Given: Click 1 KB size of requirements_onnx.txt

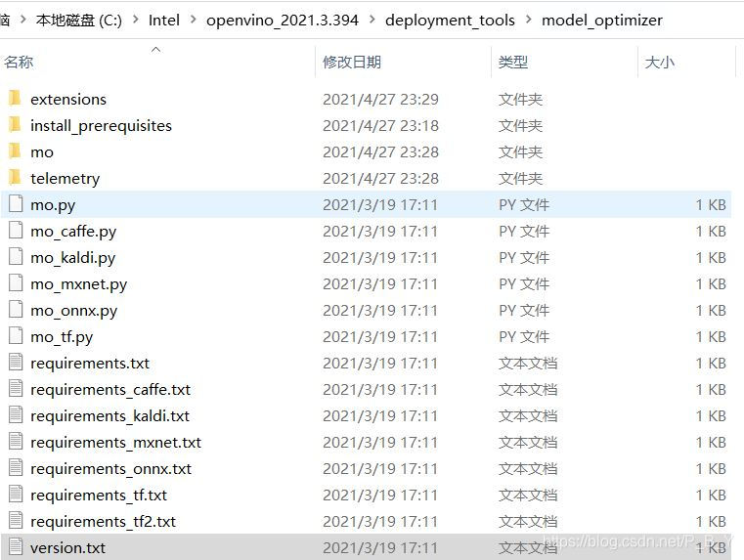Looking at the screenshot, I should coord(711,469).
